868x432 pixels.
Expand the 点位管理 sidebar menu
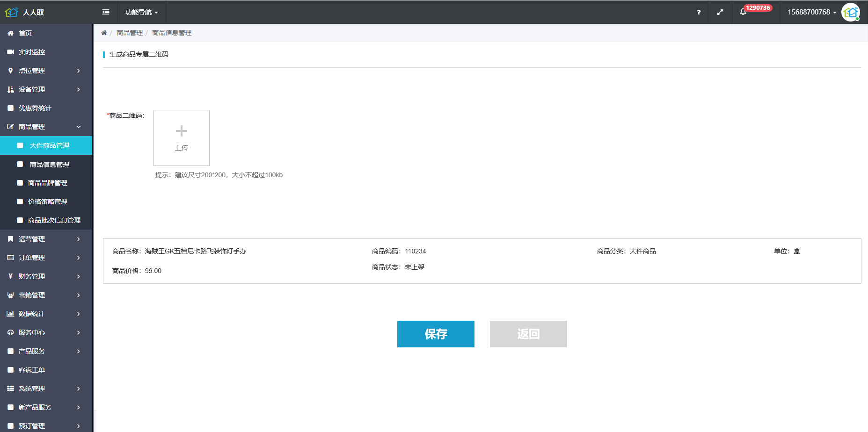click(44, 71)
